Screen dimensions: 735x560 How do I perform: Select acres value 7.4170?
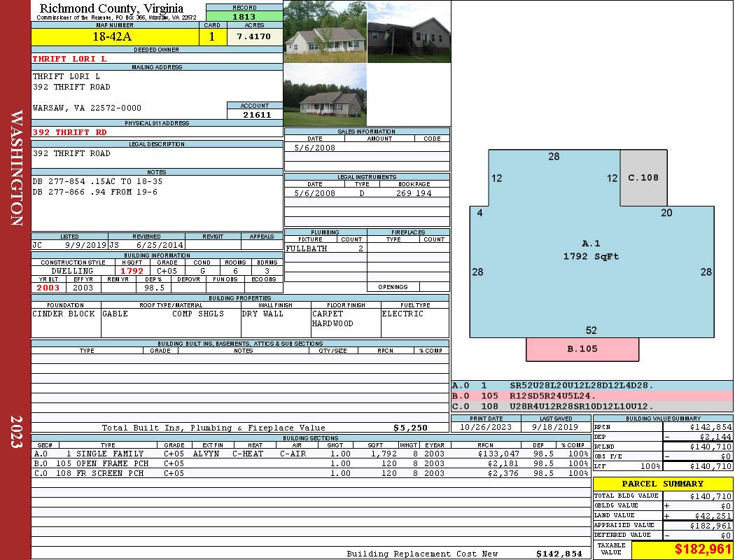click(x=255, y=37)
